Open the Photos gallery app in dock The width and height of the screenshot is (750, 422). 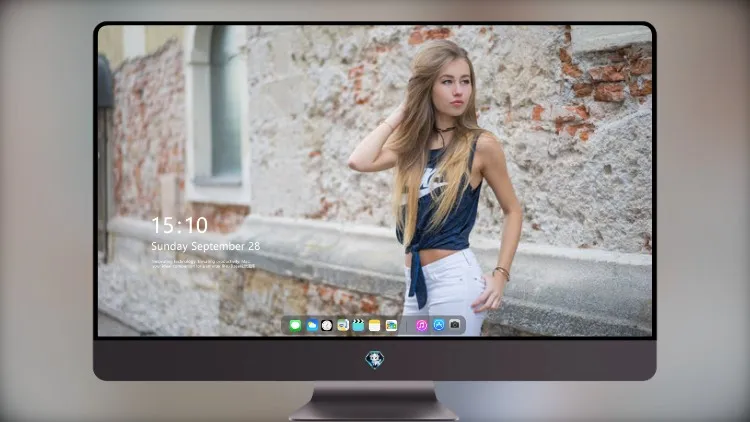coord(391,326)
